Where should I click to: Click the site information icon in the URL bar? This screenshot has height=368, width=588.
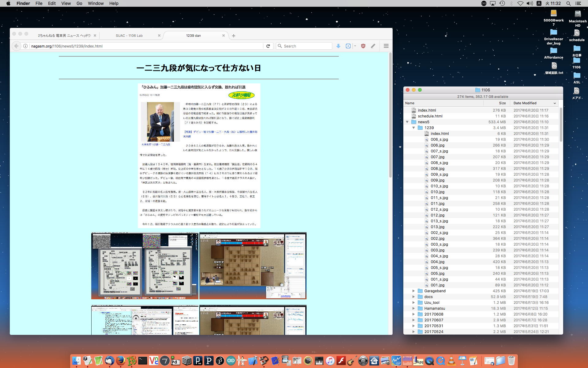(x=25, y=46)
